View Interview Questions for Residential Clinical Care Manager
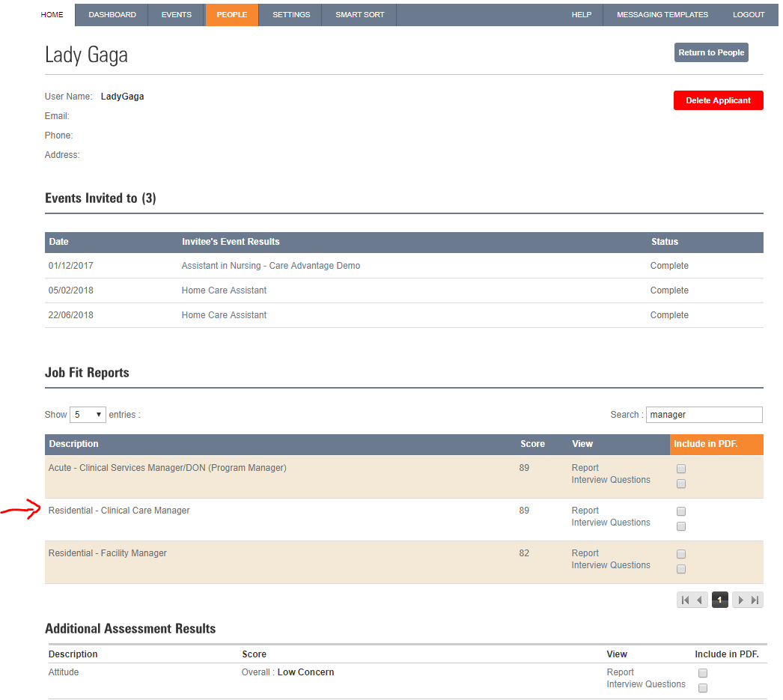The image size is (783, 700). click(x=611, y=523)
